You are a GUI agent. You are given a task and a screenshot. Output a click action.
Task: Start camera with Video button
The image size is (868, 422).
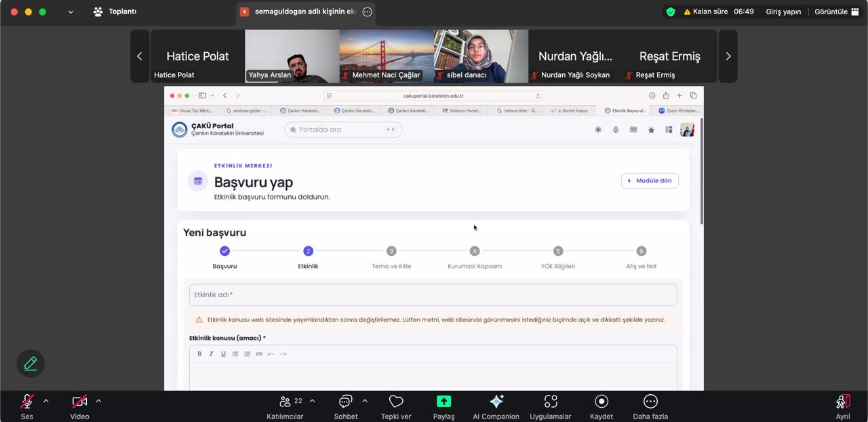79,407
